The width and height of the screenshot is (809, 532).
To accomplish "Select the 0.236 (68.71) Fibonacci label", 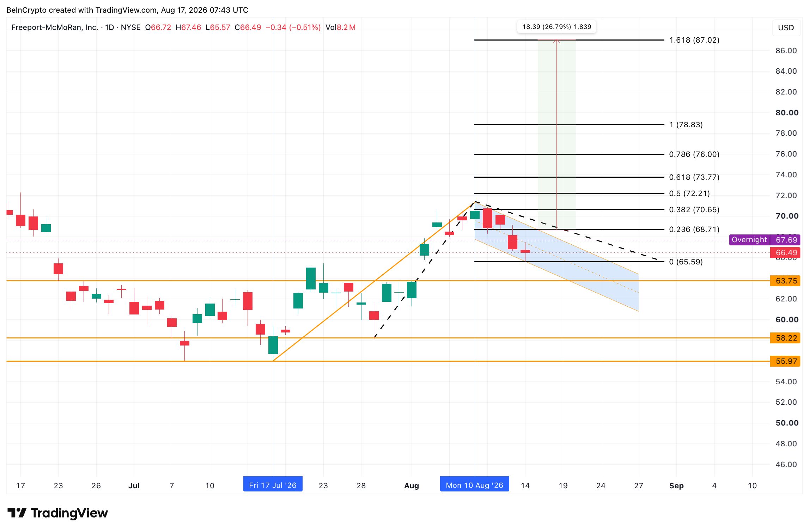I will [x=694, y=229].
